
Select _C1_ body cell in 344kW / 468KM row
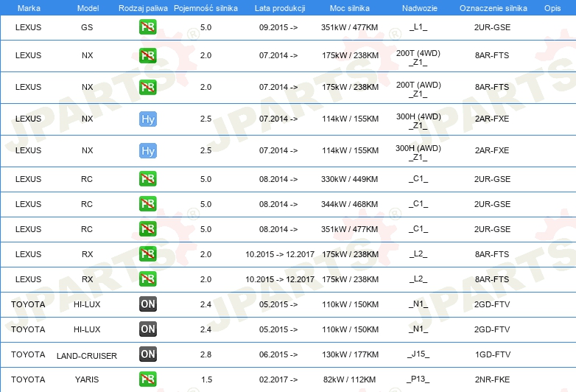418,204
